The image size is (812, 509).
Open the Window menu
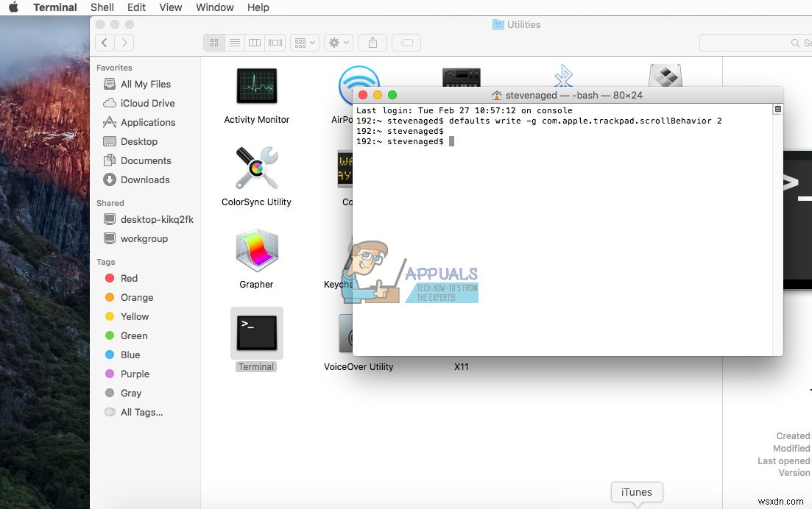pos(214,7)
